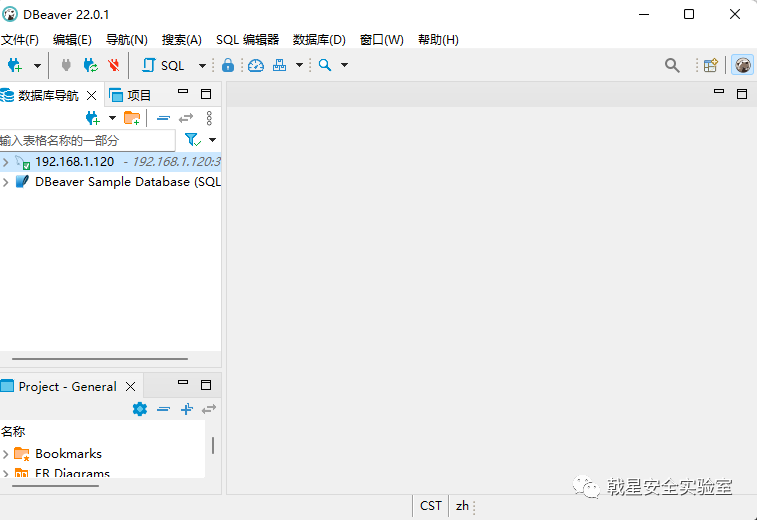Open the dropdown beside database tools icon
The height and width of the screenshot is (520, 757).
point(299,65)
